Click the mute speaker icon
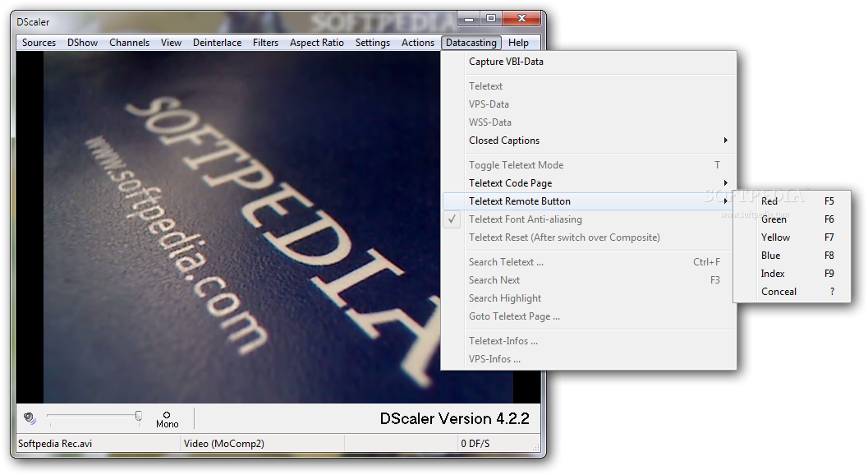Image resolution: width=868 pixels, height=475 pixels. pos(30,418)
